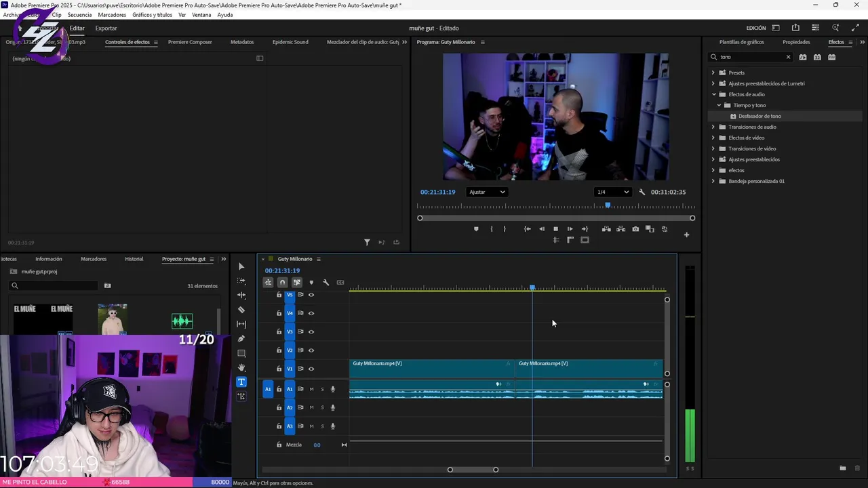Click the Quick Export share icon
This screenshot has width=868, height=488.
[x=795, y=28]
